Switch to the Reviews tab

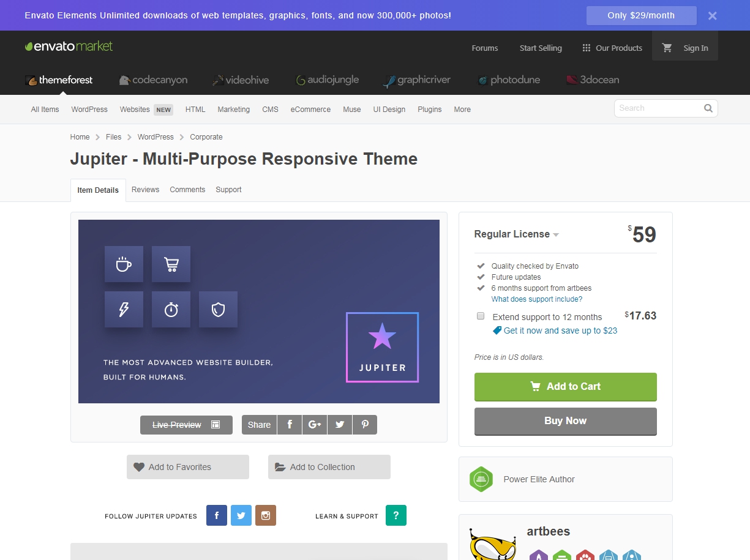pos(145,190)
